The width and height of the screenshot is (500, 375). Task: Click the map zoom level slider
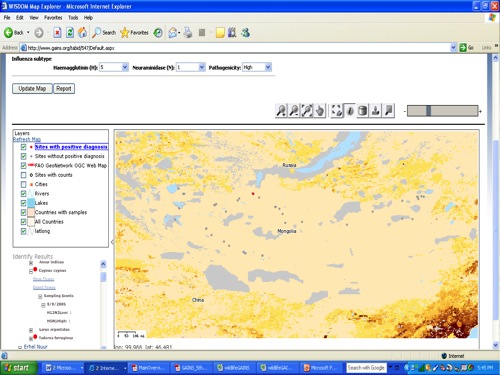click(x=442, y=111)
